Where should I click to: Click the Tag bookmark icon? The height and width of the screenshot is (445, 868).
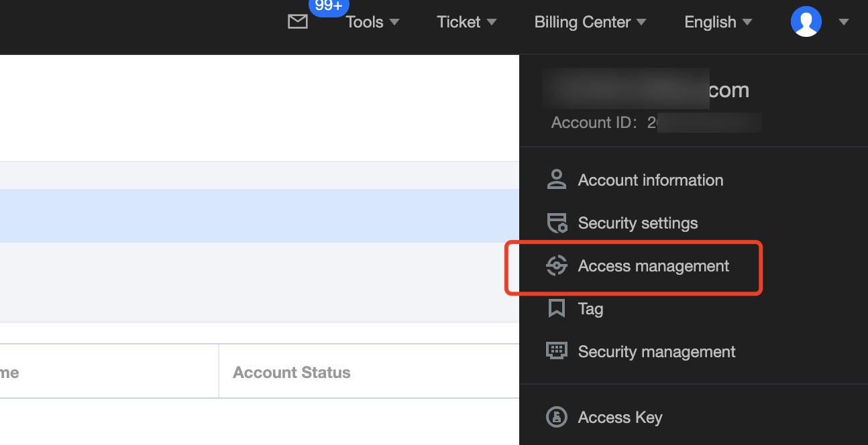point(556,309)
